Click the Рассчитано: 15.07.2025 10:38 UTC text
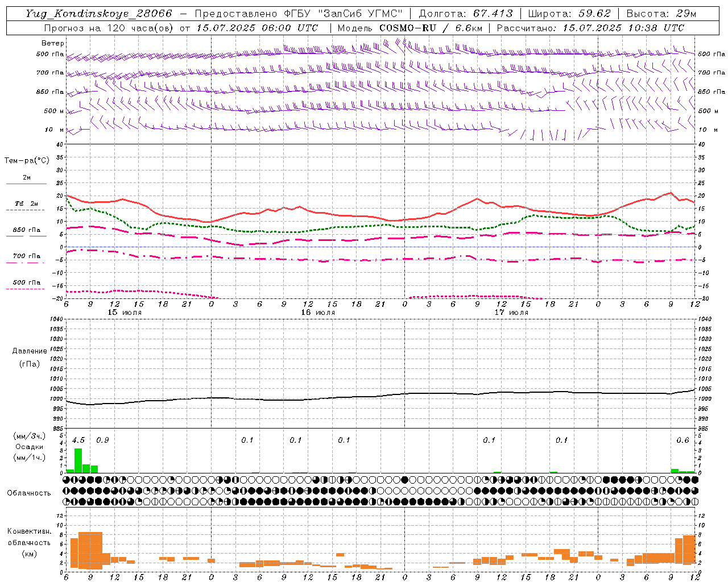This screenshot has height=582, width=728. 590,28
